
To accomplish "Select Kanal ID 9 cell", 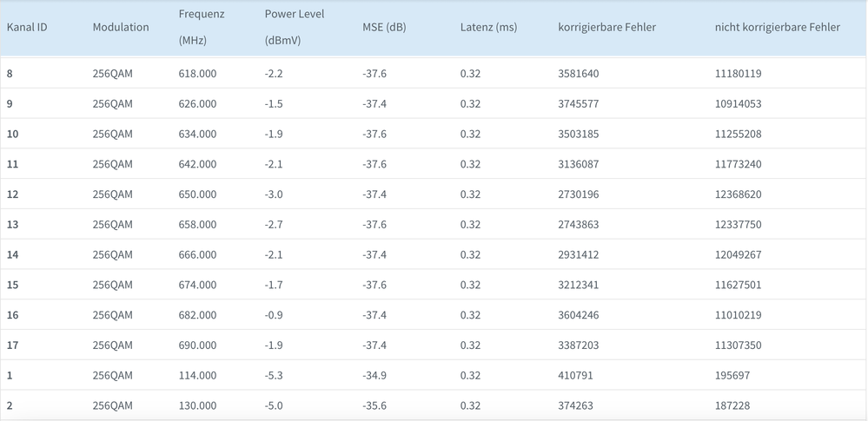I will 10,104.
